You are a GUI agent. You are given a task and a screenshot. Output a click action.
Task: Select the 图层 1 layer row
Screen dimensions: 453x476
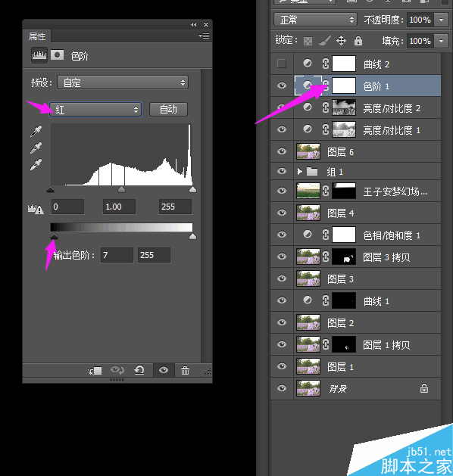(x=355, y=366)
